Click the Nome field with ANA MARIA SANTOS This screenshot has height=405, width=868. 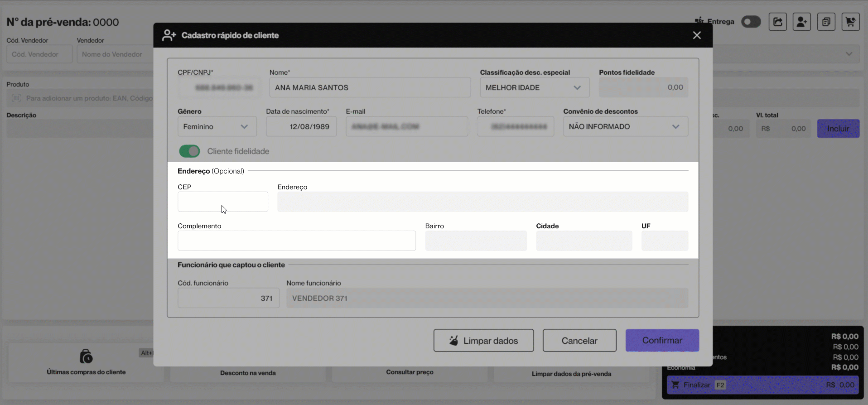(370, 87)
